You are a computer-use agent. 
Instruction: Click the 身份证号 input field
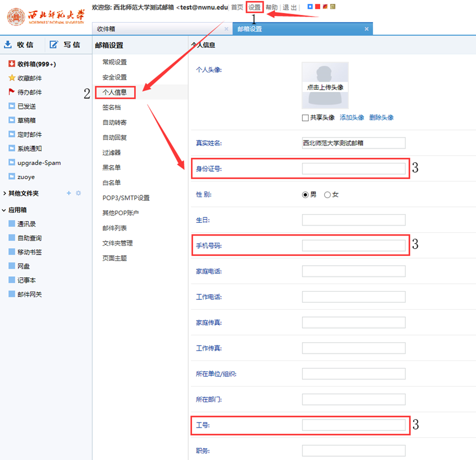[x=353, y=169]
